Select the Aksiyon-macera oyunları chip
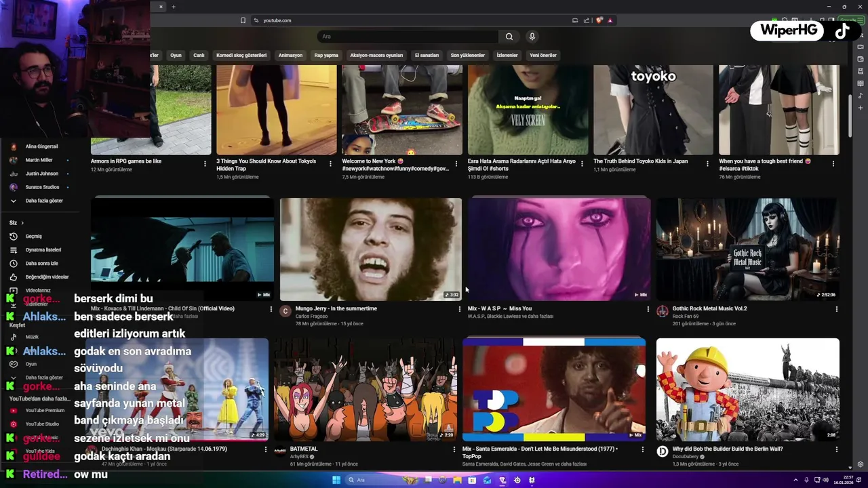The width and height of the screenshot is (868, 488). point(376,56)
